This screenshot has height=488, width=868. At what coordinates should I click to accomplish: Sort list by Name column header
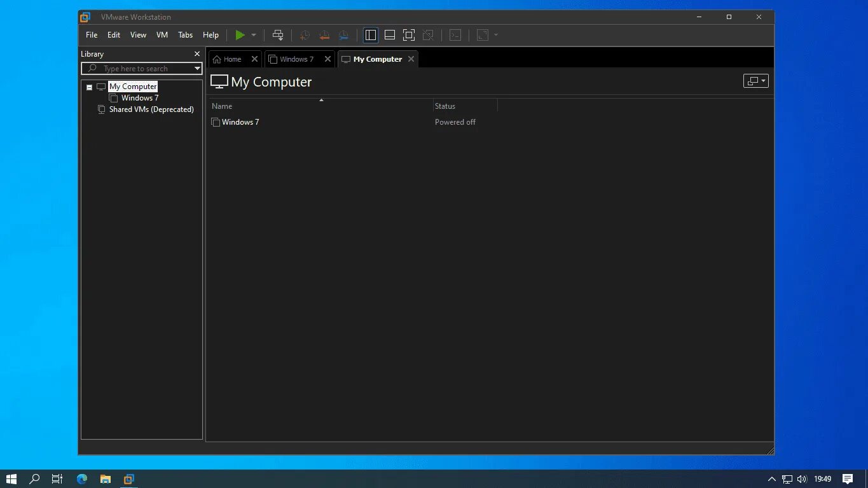[x=320, y=106]
